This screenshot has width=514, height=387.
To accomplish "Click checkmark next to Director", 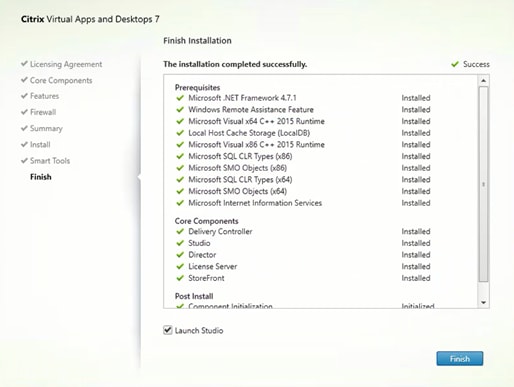I will tap(180, 255).
